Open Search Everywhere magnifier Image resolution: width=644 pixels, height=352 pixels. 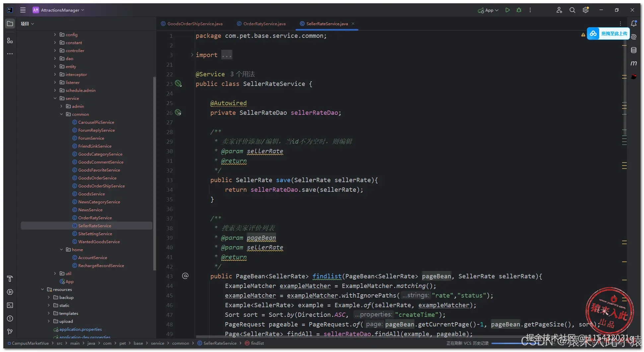pos(572,10)
